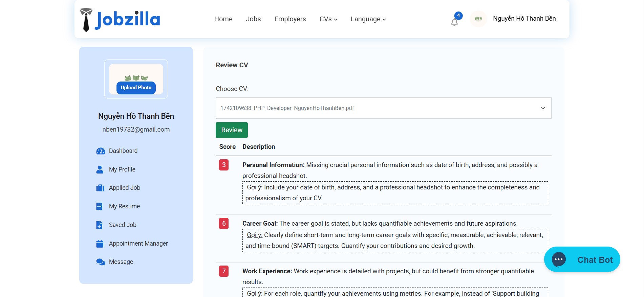Image resolution: width=644 pixels, height=297 pixels.
Task: Click the Applied Job briefcase icon
Action: point(100,188)
